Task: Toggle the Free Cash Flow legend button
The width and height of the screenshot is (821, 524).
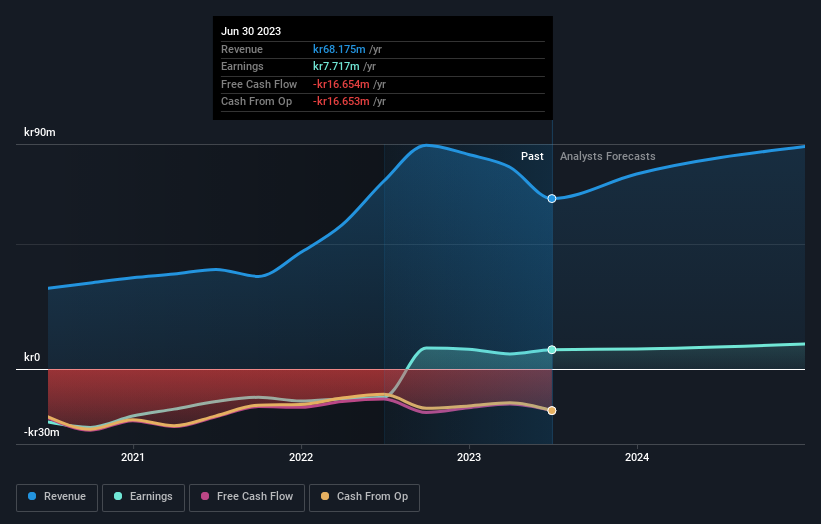Action: 247,497
